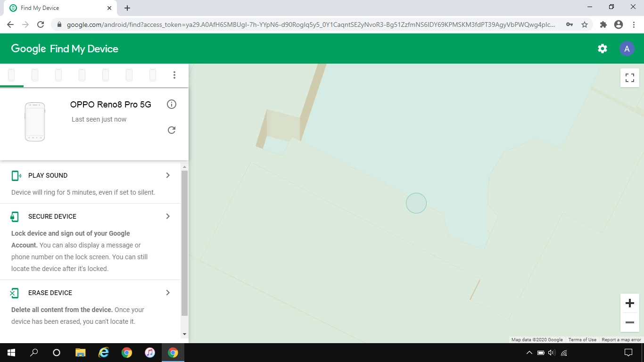
Task: Open File Explorer from the taskbar
Action: [81, 353]
